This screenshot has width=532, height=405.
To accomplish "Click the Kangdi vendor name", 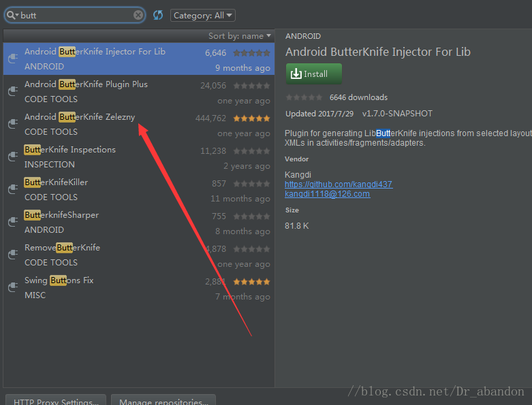I will [298, 174].
